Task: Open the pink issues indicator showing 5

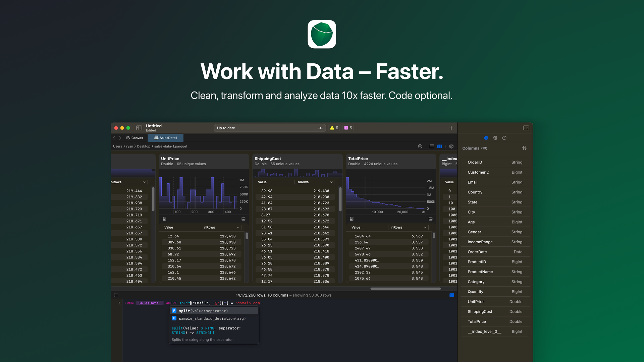Action: [348, 128]
